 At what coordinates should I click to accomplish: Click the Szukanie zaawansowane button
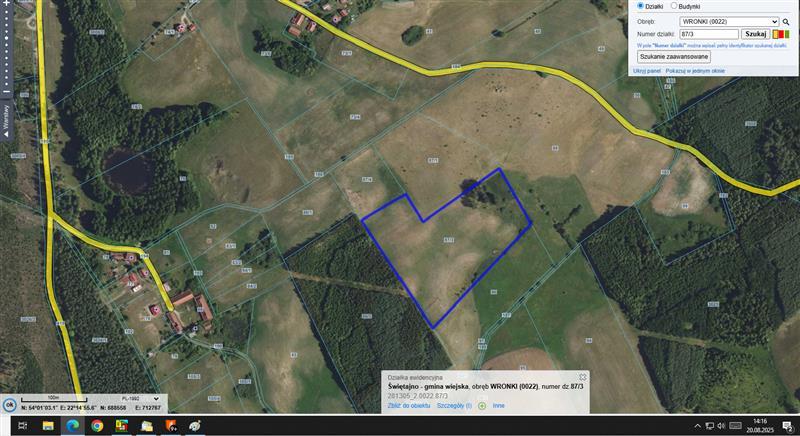674,57
